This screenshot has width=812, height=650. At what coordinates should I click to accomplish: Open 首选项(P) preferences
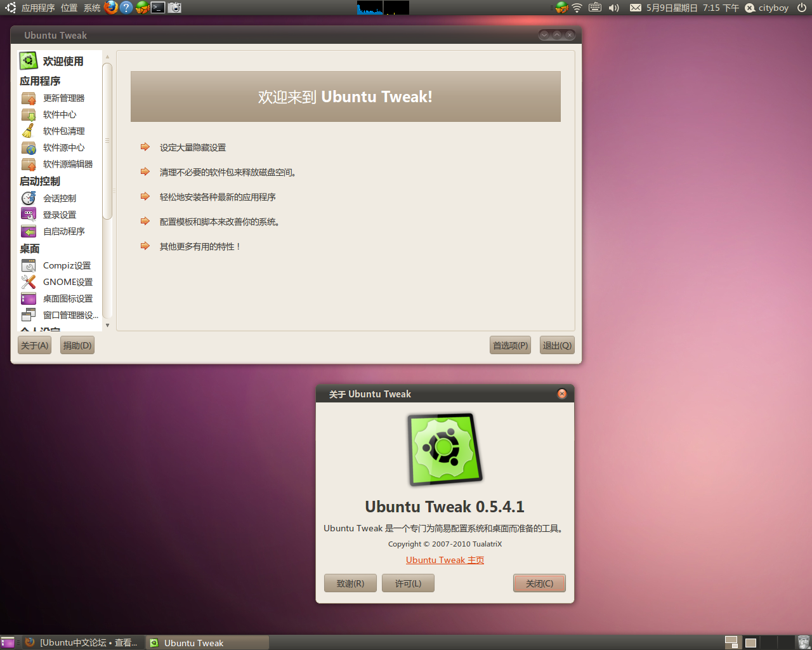(510, 345)
